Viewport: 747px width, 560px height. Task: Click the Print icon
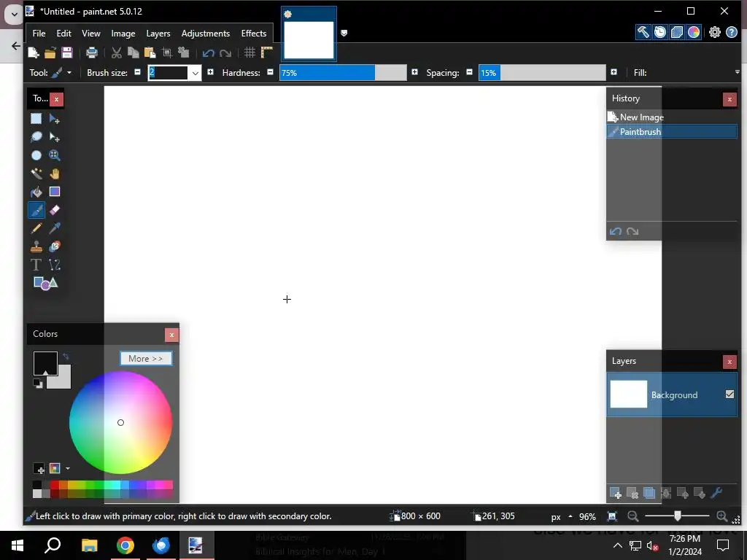click(91, 52)
